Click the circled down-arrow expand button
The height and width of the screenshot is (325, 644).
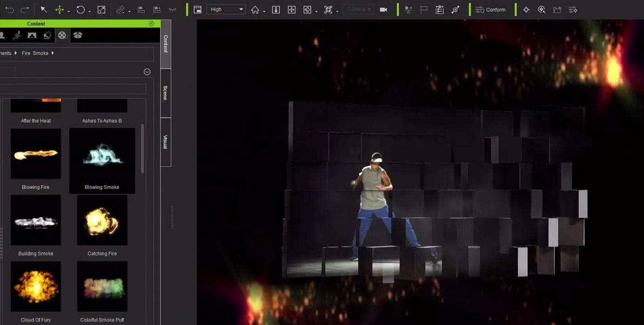[x=147, y=71]
